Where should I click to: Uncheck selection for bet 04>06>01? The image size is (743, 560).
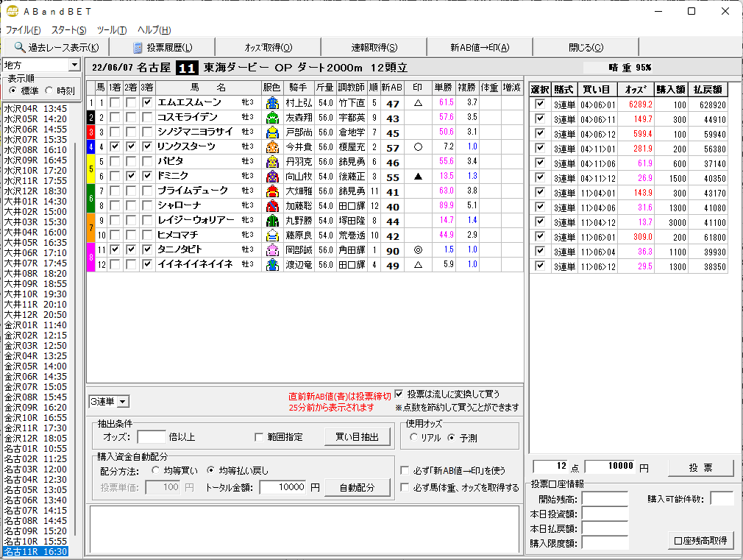pyautogui.click(x=540, y=104)
